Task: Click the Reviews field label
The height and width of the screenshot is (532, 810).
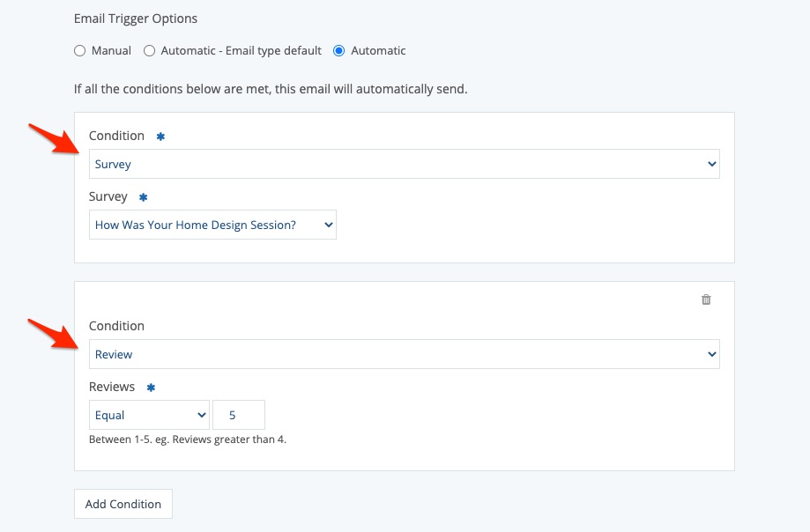Action: tap(112, 387)
